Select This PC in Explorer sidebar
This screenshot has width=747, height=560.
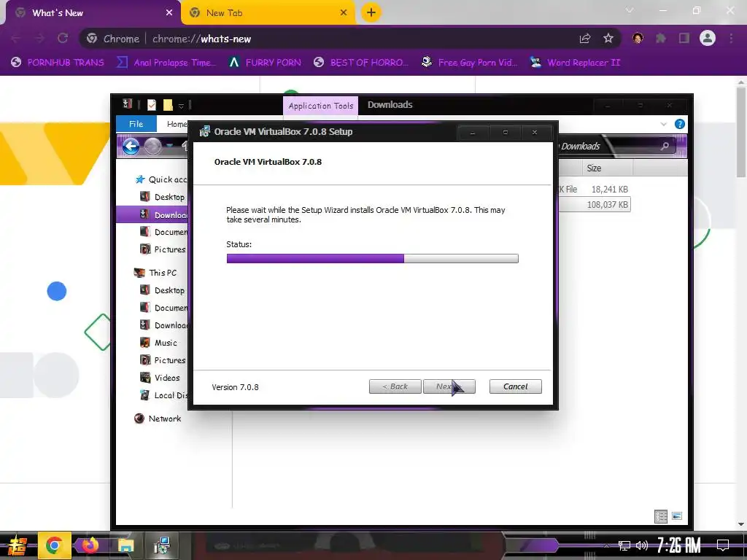(x=155, y=273)
